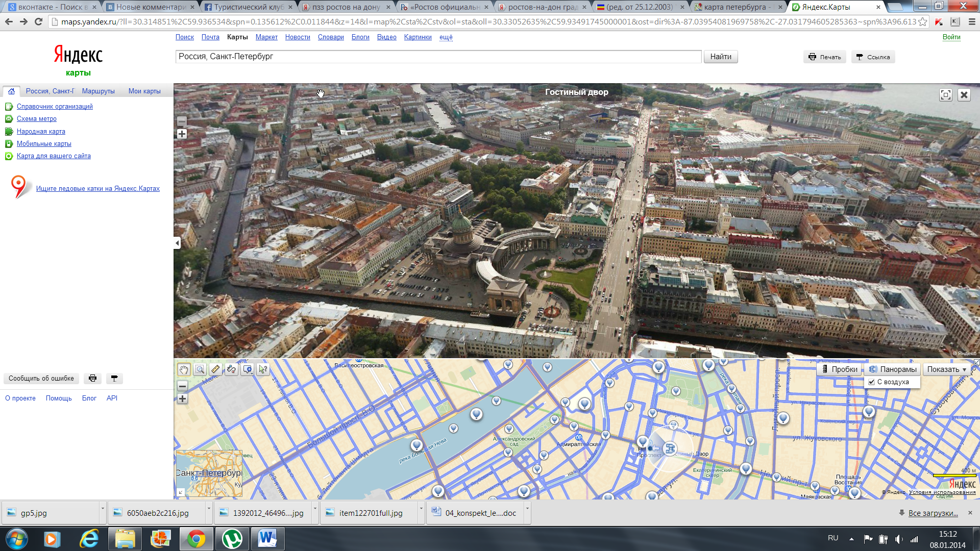This screenshot has width=980, height=551.
Task: Click the Яндекс logo
Action: pos(78,55)
